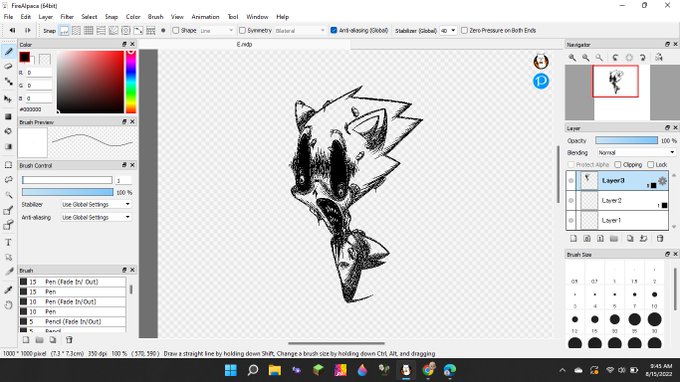The width and height of the screenshot is (680, 382).
Task: Click the Redo arrow button
Action: coord(27,30)
